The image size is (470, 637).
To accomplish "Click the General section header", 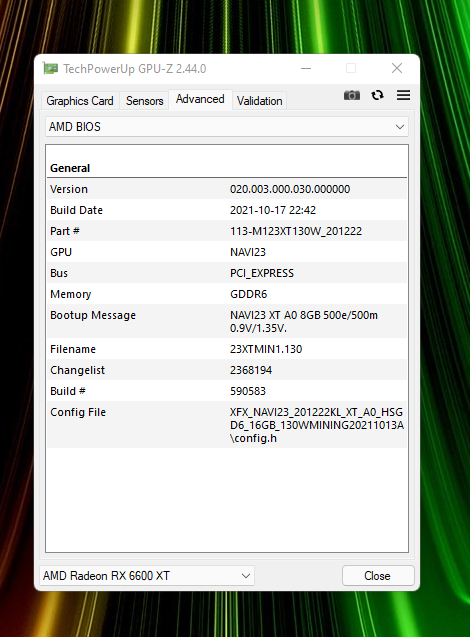I will 70,168.
